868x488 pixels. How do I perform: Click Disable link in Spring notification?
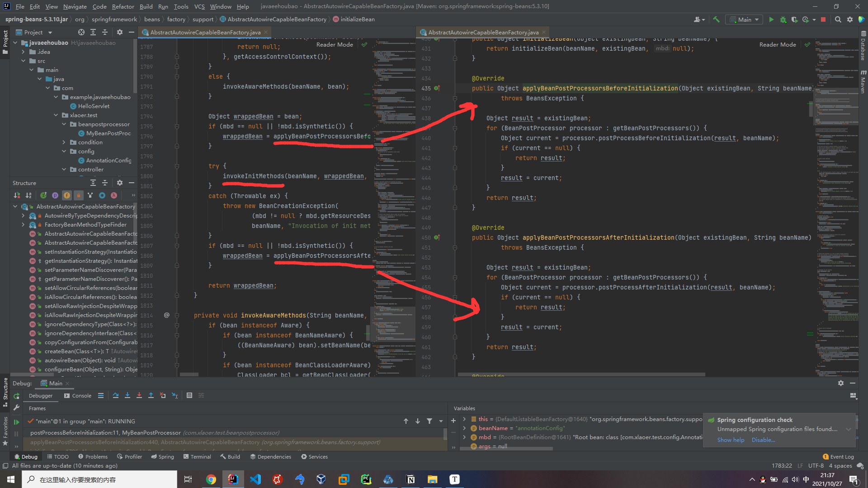tap(763, 440)
